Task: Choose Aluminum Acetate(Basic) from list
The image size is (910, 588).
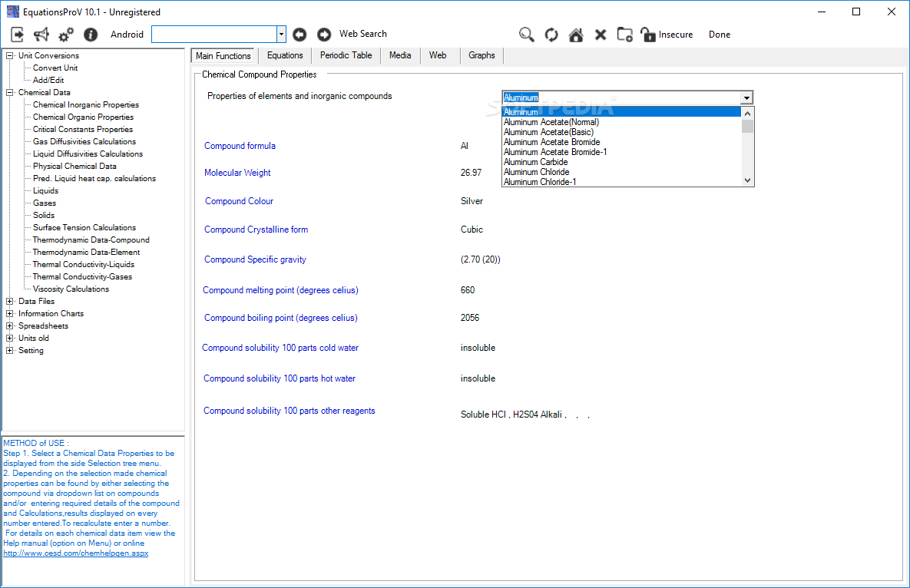Action: pyautogui.click(x=621, y=132)
